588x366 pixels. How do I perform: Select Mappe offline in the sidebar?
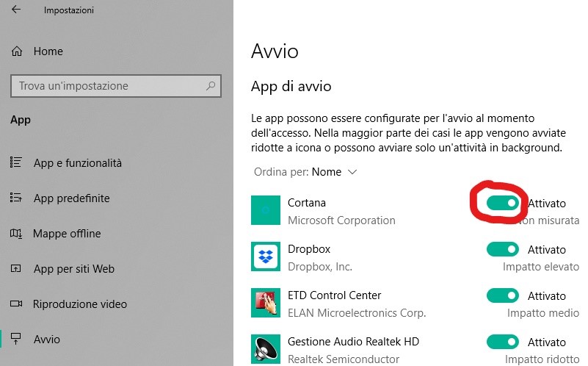67,234
